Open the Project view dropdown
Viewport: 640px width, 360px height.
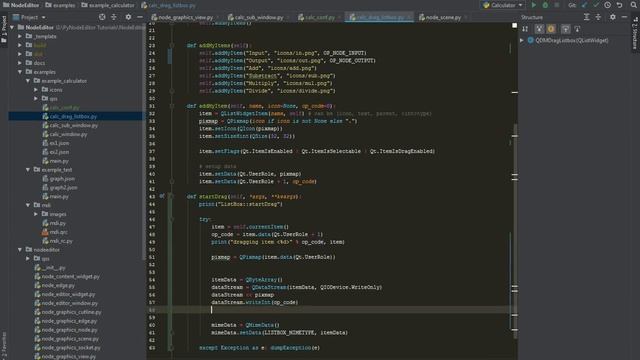[x=29, y=17]
